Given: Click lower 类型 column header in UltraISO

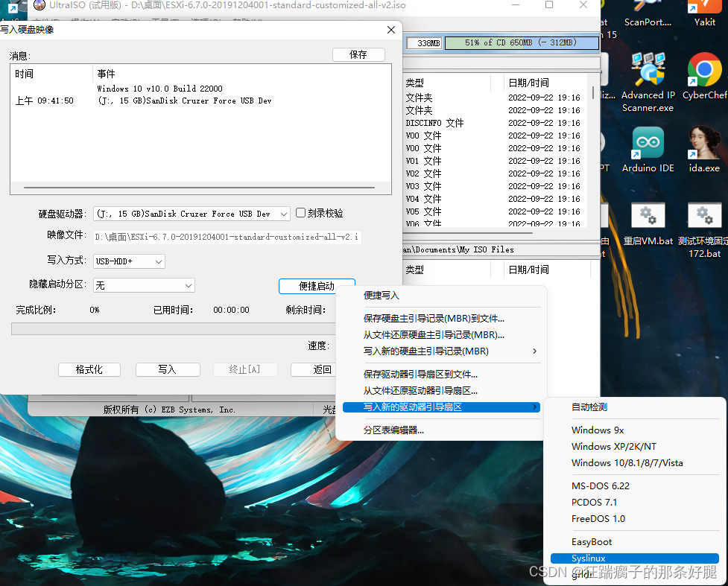Looking at the screenshot, I should pos(446,270).
